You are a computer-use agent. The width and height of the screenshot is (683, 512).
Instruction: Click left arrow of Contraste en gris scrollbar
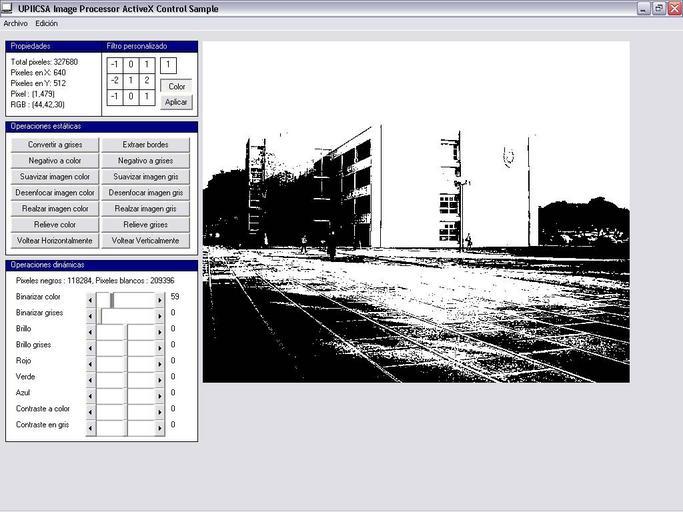(x=91, y=426)
